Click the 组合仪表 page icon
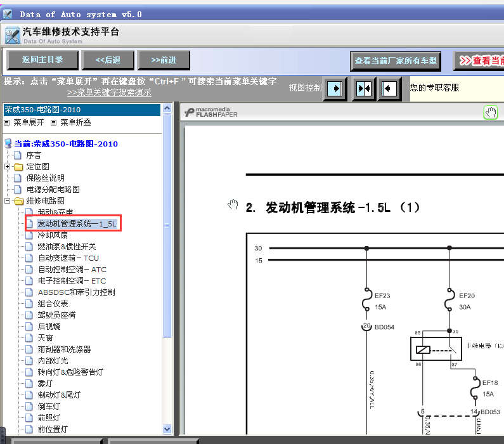Screen dimensions: 504x444 click(29, 303)
